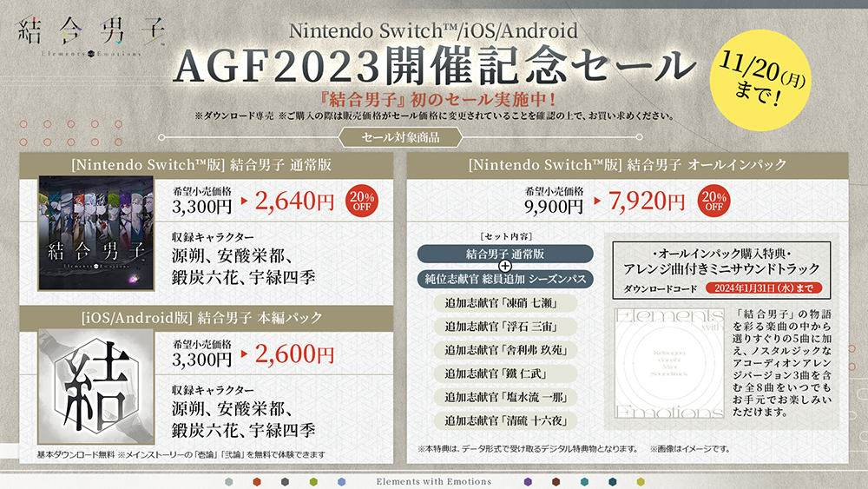
Task: Open the [iOS/Android版] 結合男子 本編パック header
Action: tap(206, 318)
